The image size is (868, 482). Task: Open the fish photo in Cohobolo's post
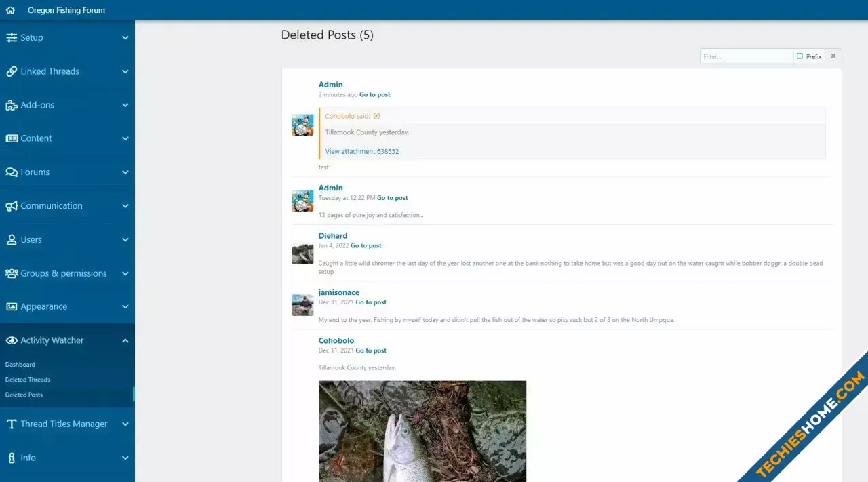[x=422, y=431]
